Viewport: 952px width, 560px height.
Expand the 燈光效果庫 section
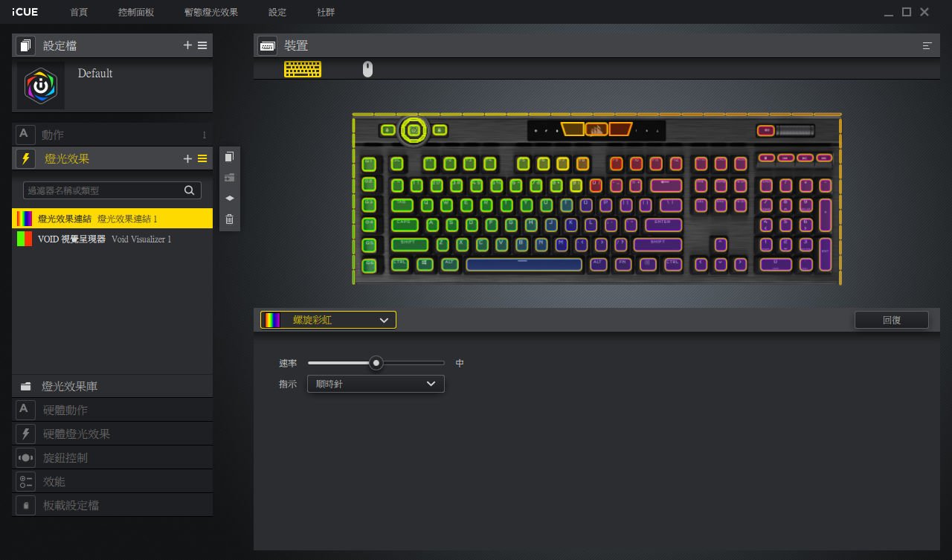(112, 386)
